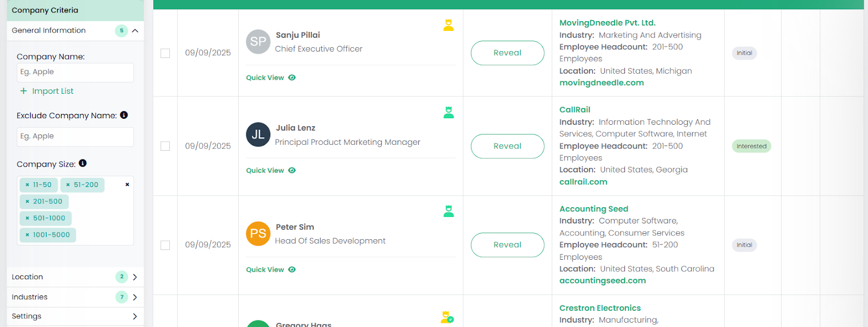Reveal contact details for Julia Lenz
Viewport: 868px width, 327px height.
coord(507,146)
